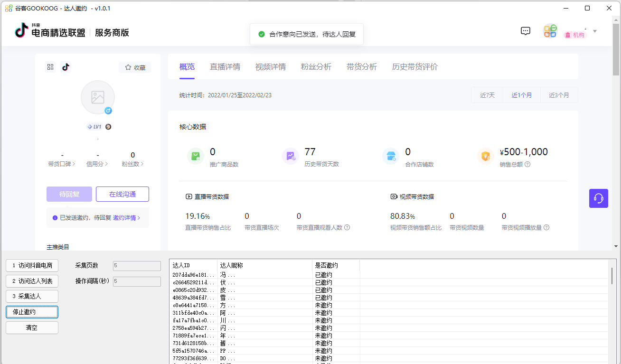Click the help icon next to 销售总额
Image resolution: width=621 pixels, height=364 pixels.
pyautogui.click(x=527, y=165)
